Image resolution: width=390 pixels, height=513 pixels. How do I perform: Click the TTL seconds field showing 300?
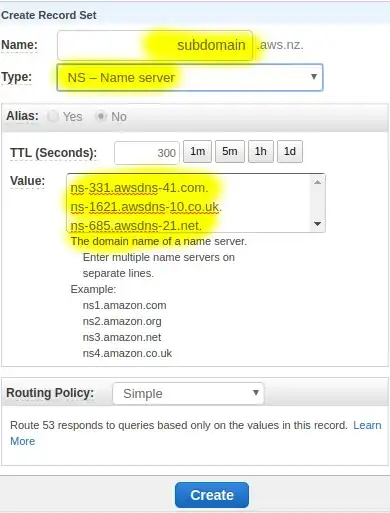coord(147,153)
